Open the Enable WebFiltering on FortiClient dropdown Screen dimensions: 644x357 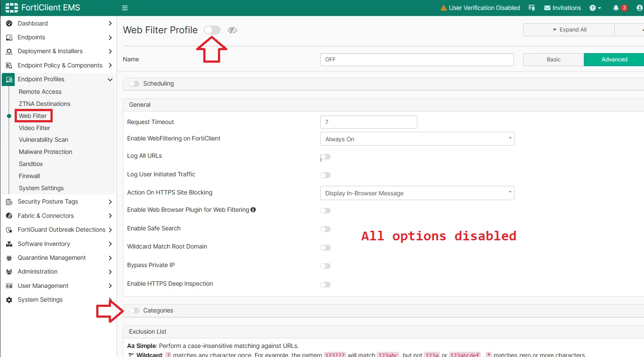pyautogui.click(x=417, y=139)
